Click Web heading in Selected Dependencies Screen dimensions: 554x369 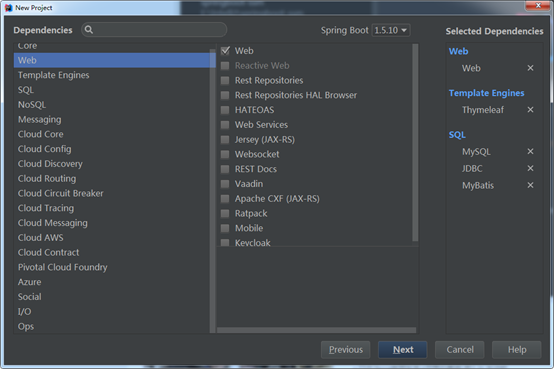point(458,51)
